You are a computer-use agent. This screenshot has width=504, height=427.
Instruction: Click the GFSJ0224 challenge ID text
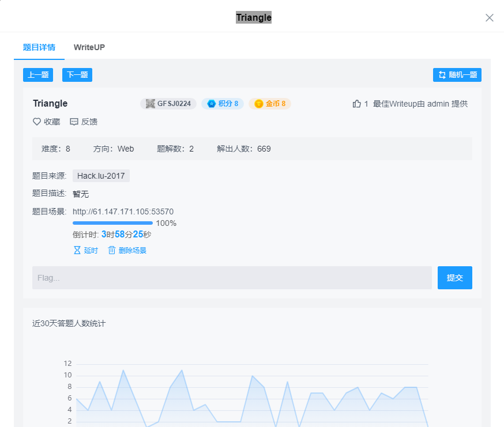174,104
